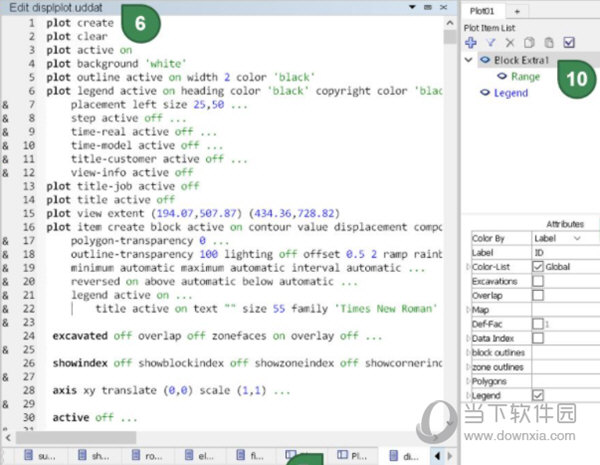Click the horizontal scrollbar thumb
The image size is (600, 465).
pos(76,437)
